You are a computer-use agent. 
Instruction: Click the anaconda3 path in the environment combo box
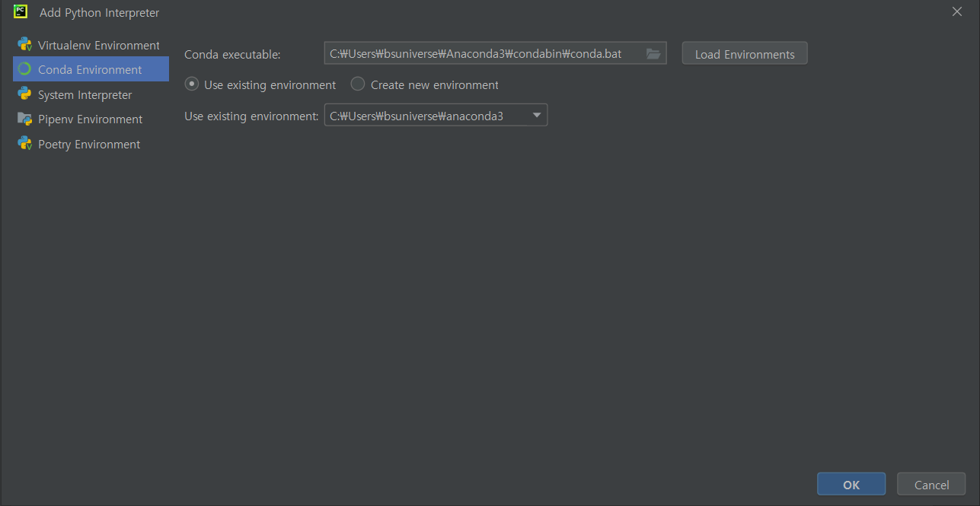pyautogui.click(x=417, y=116)
